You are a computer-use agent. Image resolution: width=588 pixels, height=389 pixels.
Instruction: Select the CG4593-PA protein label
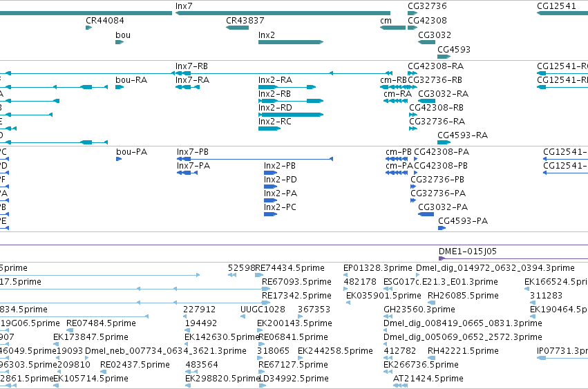coord(463,221)
